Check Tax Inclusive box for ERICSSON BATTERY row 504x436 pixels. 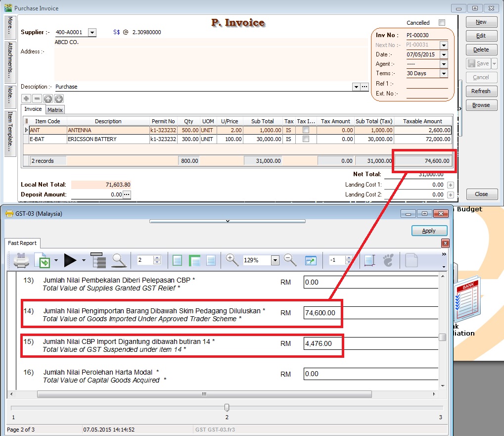pyautogui.click(x=306, y=139)
